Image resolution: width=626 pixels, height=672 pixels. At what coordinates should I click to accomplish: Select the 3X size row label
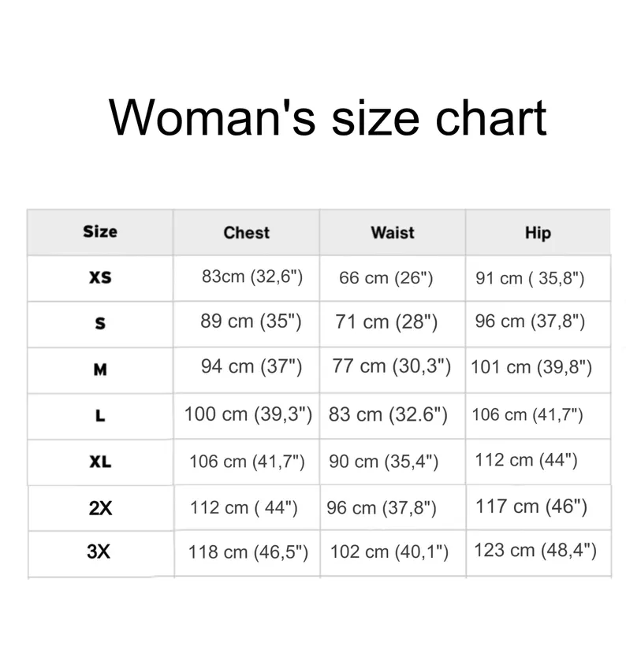[99, 551]
